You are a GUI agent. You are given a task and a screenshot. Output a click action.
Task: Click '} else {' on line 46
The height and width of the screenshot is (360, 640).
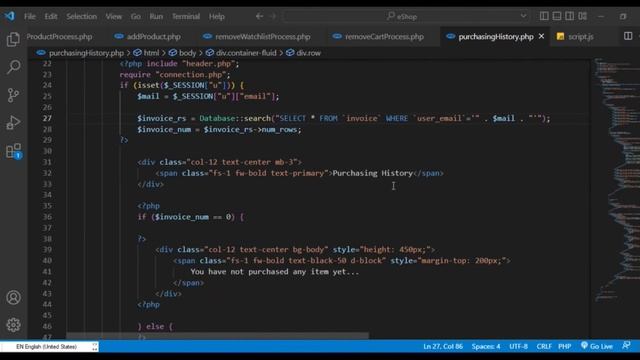(x=155, y=326)
